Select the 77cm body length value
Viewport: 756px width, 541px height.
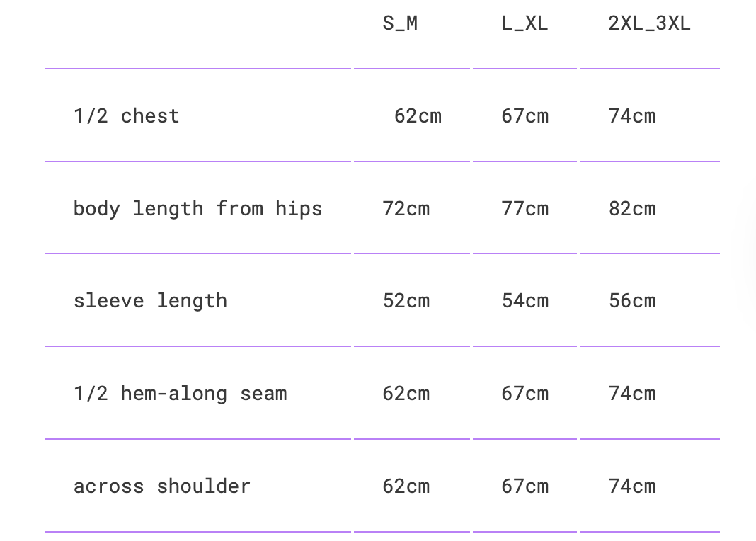(x=525, y=209)
